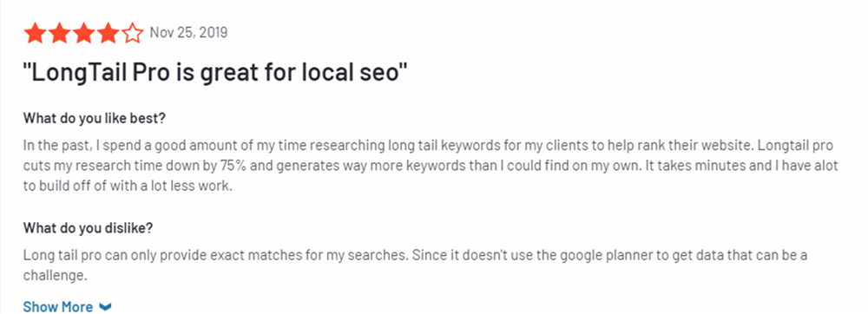This screenshot has width=868, height=314.
Task: Expand review with Show More chevron
Action: (105, 307)
